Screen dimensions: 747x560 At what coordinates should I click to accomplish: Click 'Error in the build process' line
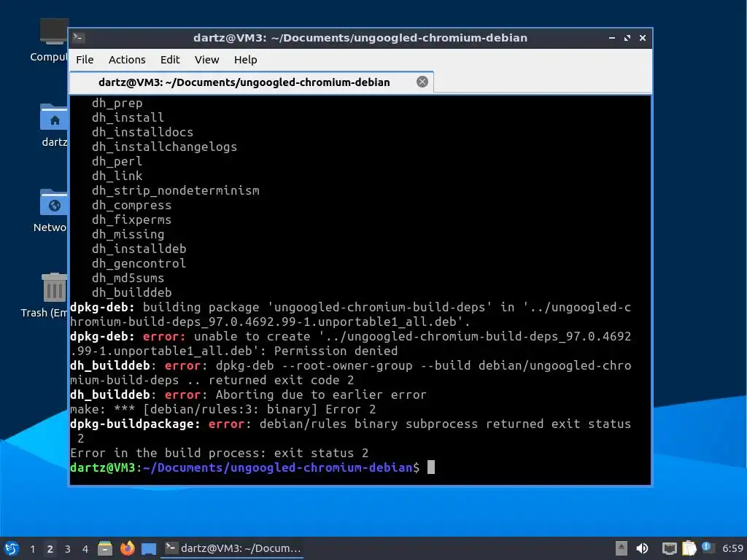click(x=219, y=453)
